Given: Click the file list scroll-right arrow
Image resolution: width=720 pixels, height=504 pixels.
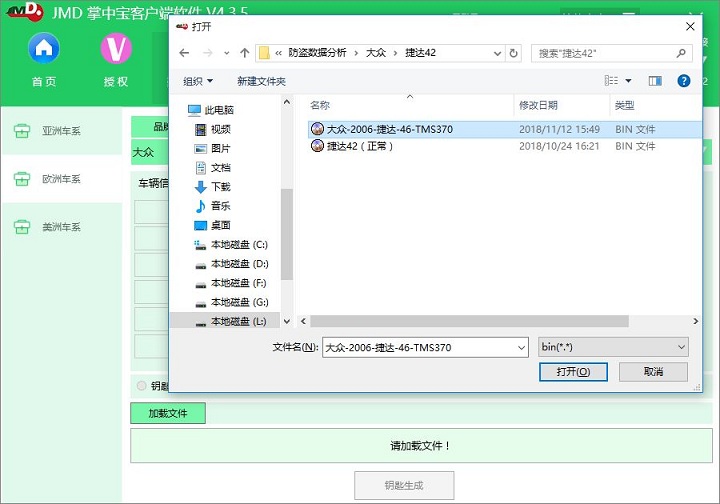Looking at the screenshot, I should point(696,321).
